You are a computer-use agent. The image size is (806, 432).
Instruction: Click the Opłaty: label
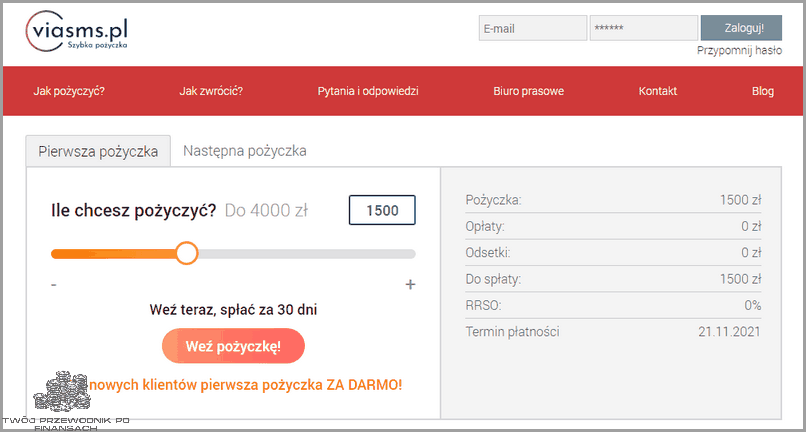[x=485, y=226]
